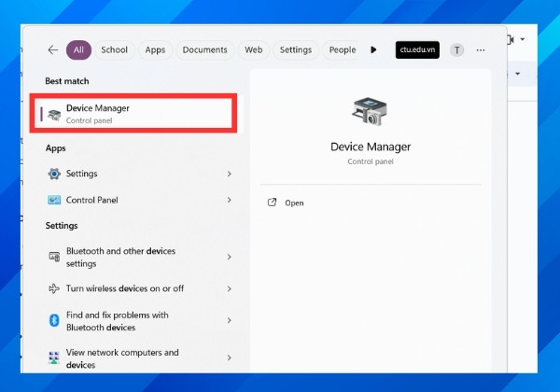The height and width of the screenshot is (392, 560).
Task: Switch to the Web filter tab
Action: pos(254,50)
